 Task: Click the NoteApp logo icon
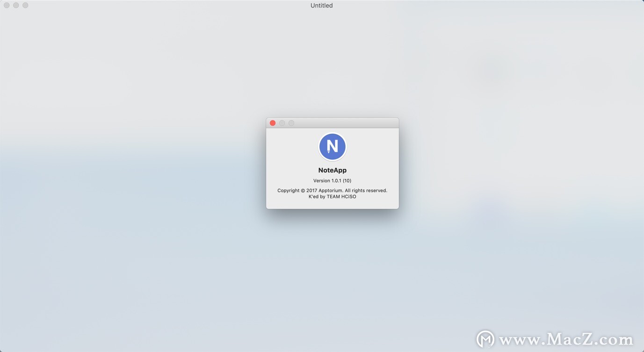333,147
